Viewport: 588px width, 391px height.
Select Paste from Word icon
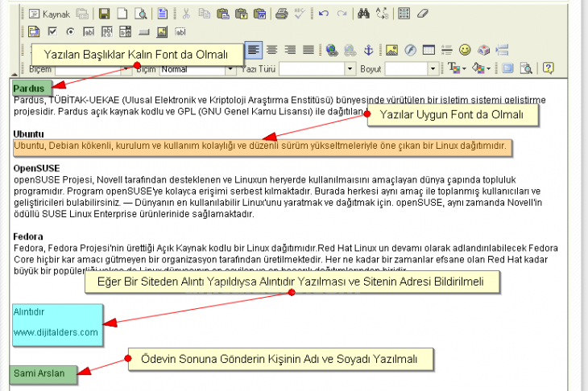pos(259,14)
